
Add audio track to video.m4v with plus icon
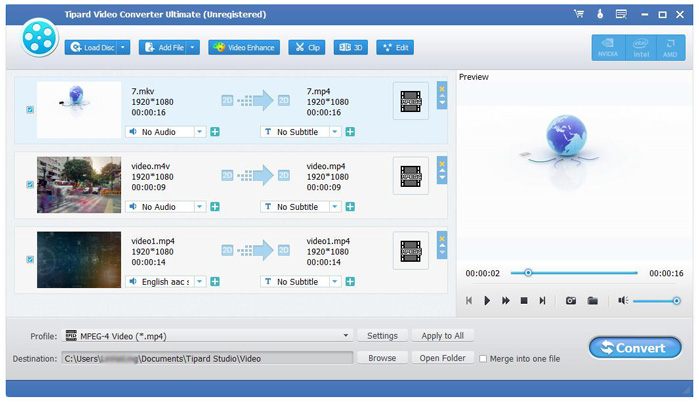coord(215,207)
